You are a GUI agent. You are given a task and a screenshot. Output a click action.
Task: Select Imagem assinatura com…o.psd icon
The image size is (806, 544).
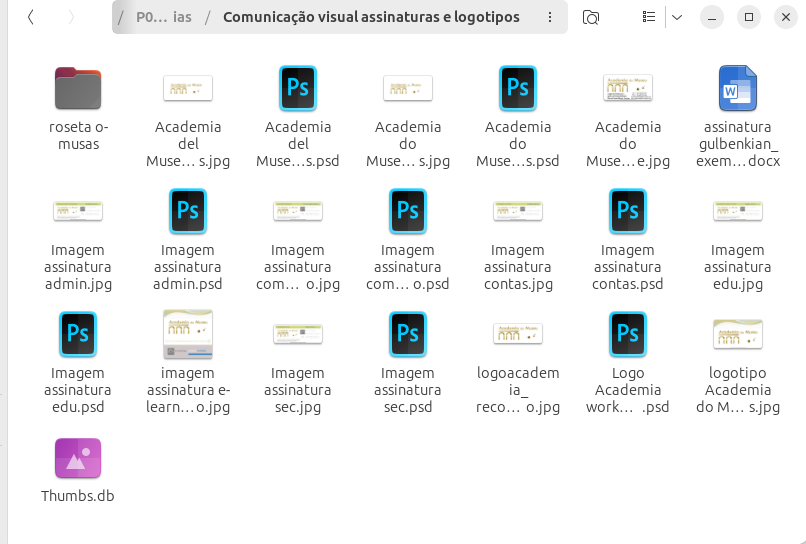408,211
